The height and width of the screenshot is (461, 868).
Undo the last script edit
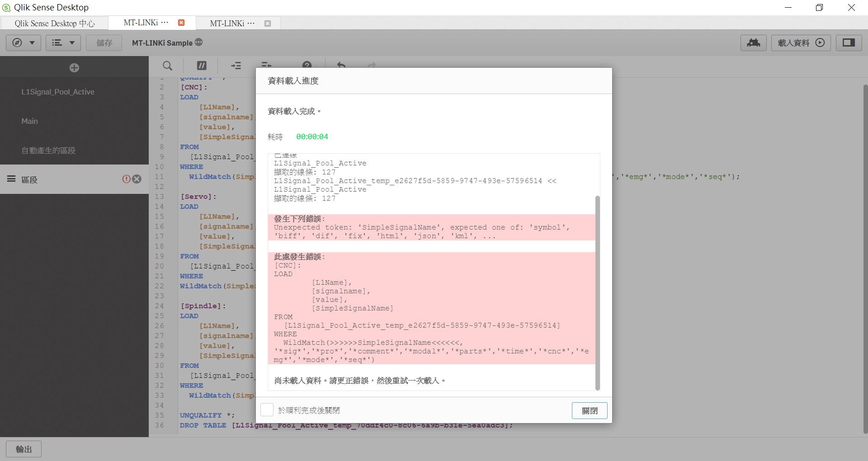point(341,65)
